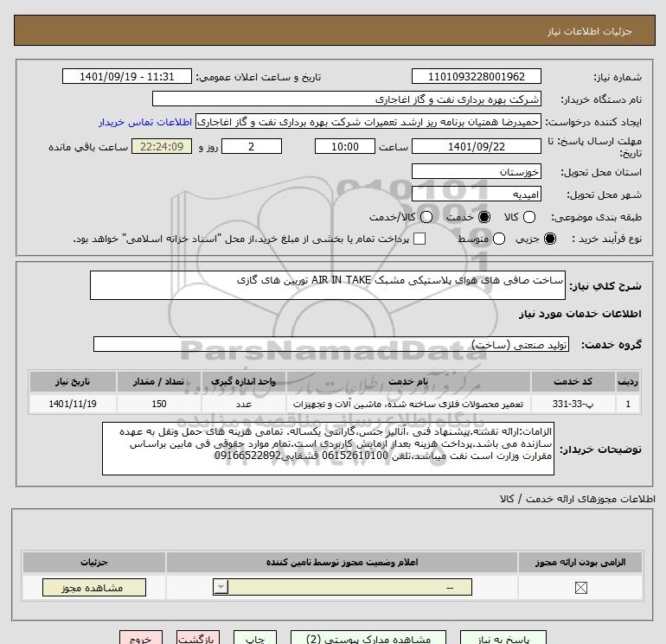Click service group field تولید صنعتی (ساخت)

pyautogui.click(x=331, y=344)
